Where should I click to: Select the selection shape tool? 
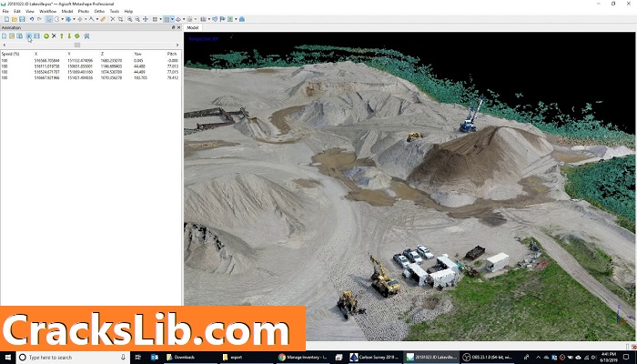(56, 19)
